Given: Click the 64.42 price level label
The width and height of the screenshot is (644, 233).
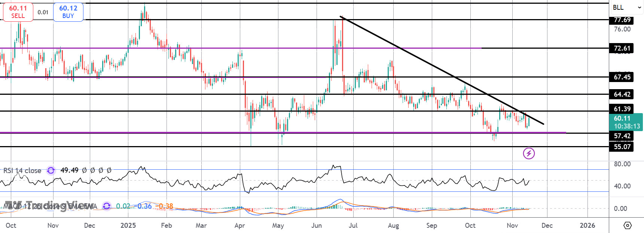Looking at the screenshot, I should tap(622, 94).
